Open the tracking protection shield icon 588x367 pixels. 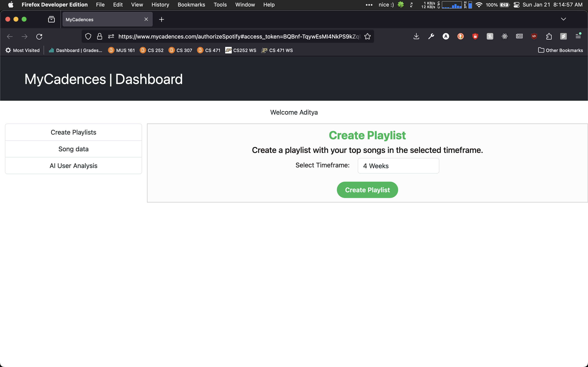(88, 36)
